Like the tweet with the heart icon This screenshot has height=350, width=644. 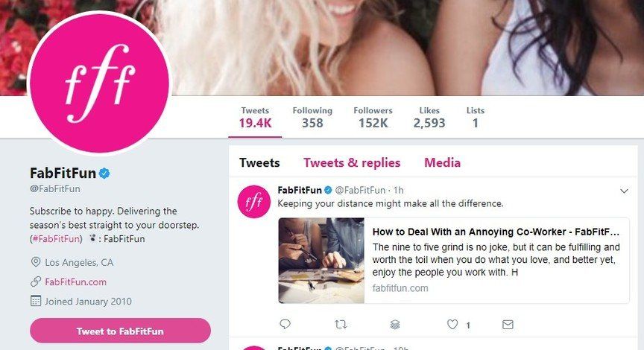click(x=452, y=325)
